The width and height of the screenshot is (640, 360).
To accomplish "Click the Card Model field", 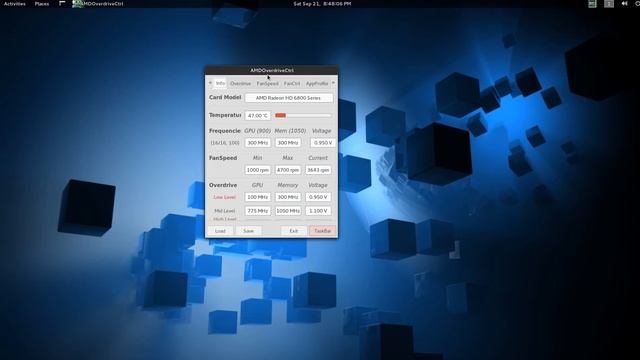I will [289, 98].
